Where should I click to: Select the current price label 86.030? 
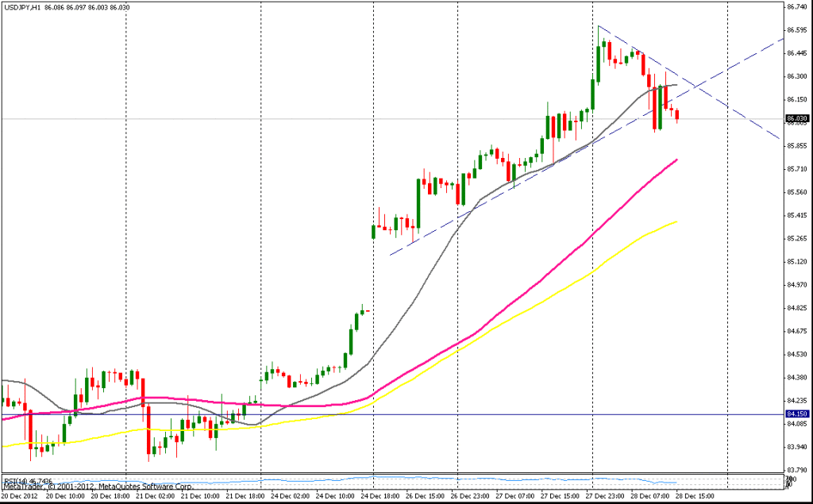796,119
